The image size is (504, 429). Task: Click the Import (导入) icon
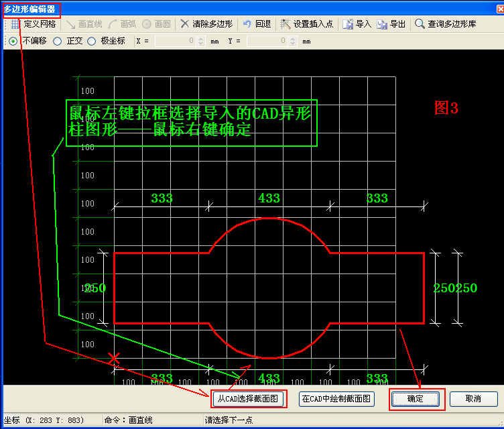pos(348,24)
